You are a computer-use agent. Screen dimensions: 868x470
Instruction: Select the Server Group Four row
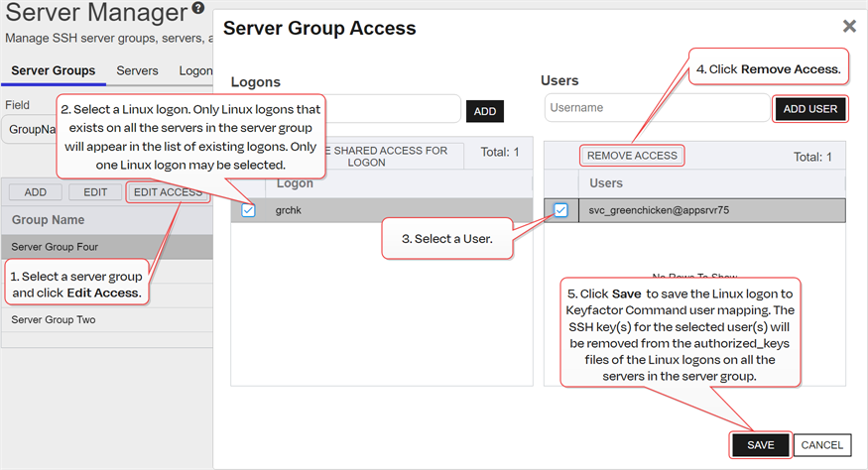pos(55,247)
